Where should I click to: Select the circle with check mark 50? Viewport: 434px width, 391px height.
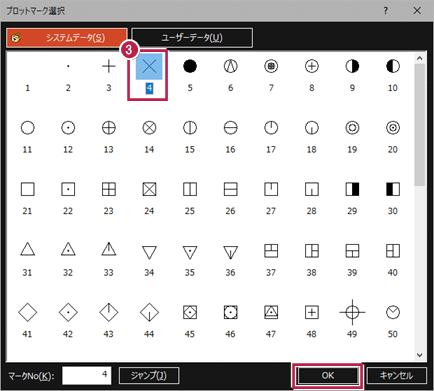393,312
